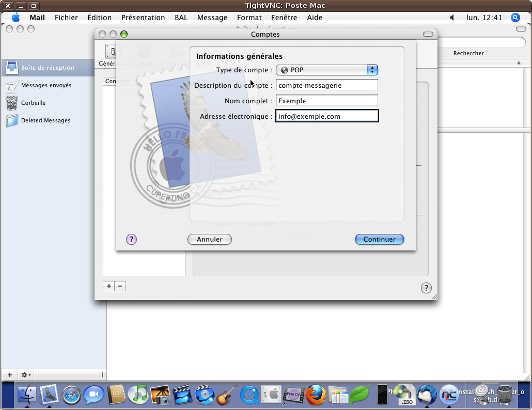The image size is (532, 410).
Task: Click the Annuler button
Action: click(210, 239)
